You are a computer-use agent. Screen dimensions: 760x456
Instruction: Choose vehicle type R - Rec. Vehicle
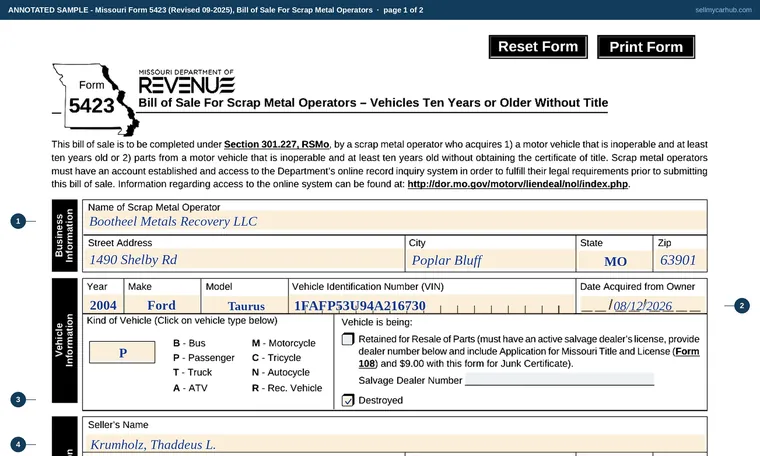[287, 388]
